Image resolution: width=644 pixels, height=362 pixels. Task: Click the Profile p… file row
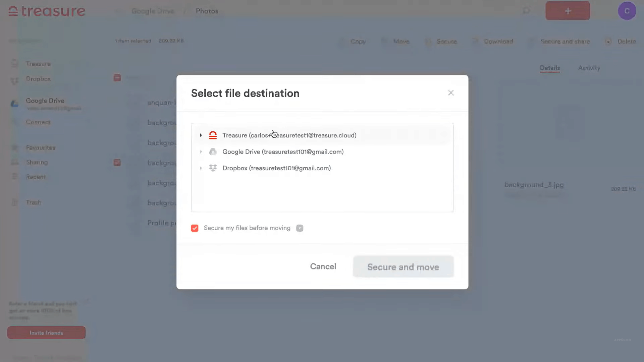click(x=162, y=223)
